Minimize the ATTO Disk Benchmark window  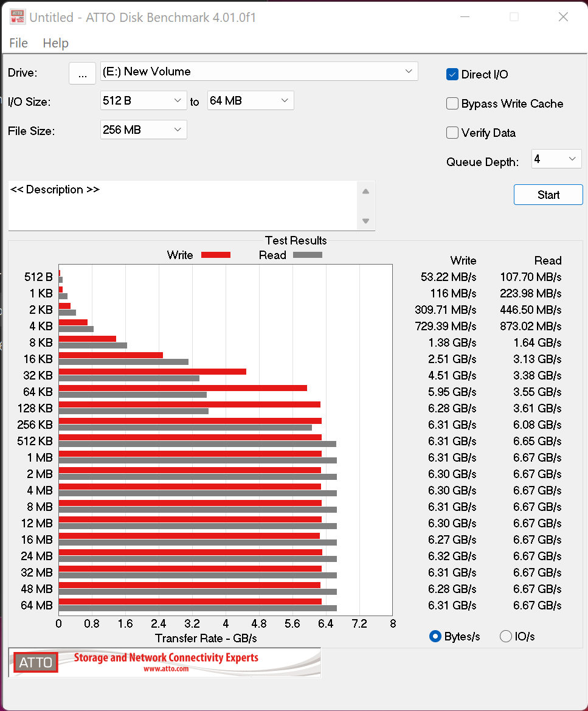pyautogui.click(x=464, y=17)
